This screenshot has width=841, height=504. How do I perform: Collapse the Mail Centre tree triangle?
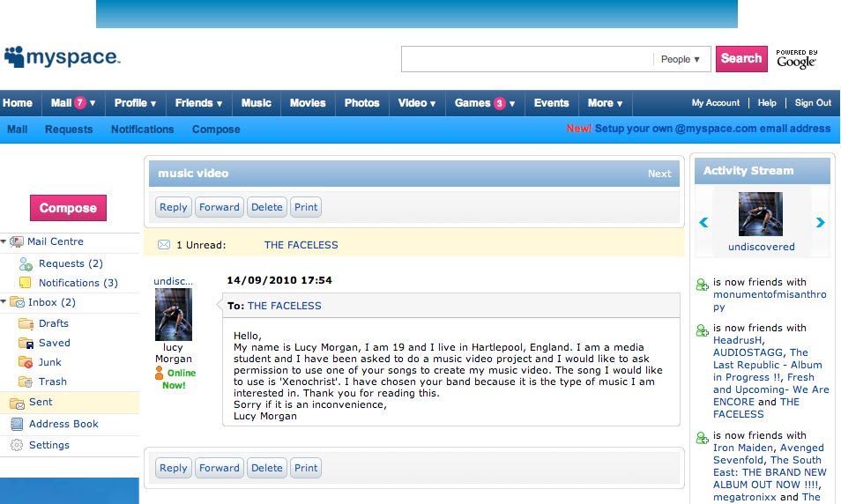coord(4,241)
